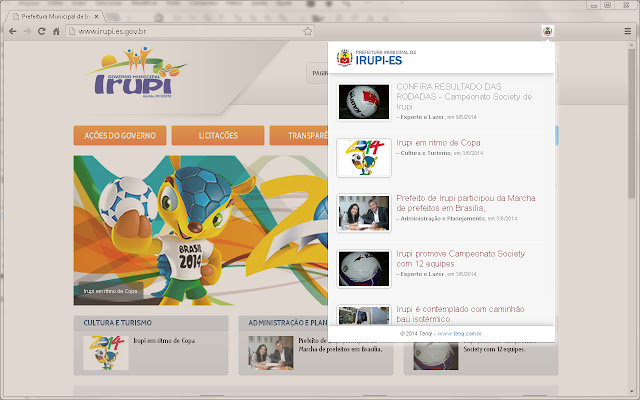Viewport: 640px width, 400px height.
Task: Click soccer ball thumbnail for Confira Resultado
Action: coord(364,102)
